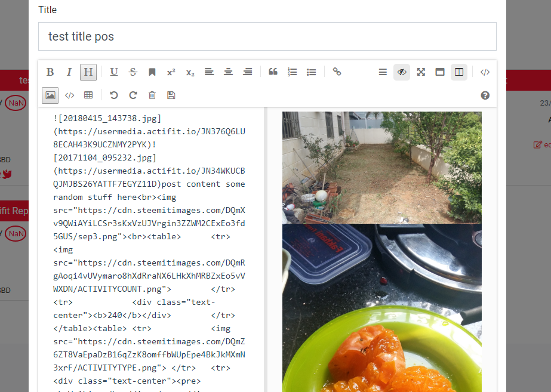Clear editor with trash icon
Screen dimensions: 551x392
coord(152,95)
